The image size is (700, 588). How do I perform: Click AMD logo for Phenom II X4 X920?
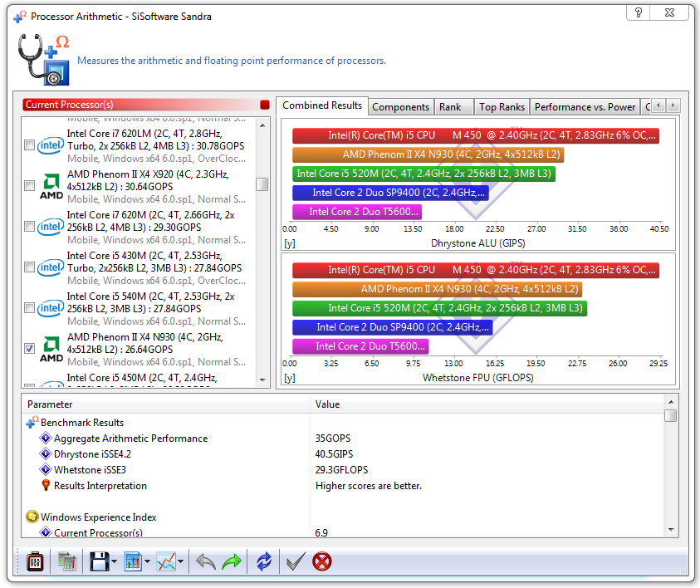coord(51,186)
